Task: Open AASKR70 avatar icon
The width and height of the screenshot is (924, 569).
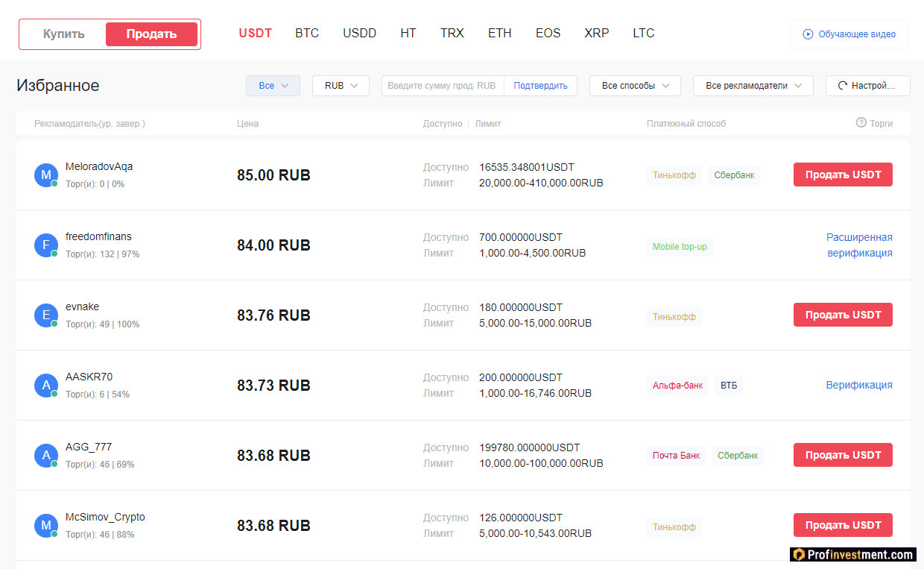Action: click(46, 386)
